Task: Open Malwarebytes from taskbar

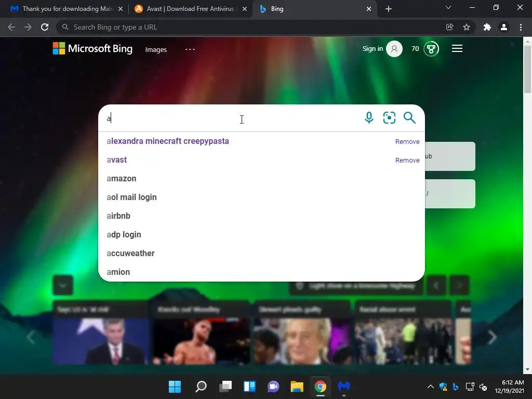Action: click(x=344, y=387)
